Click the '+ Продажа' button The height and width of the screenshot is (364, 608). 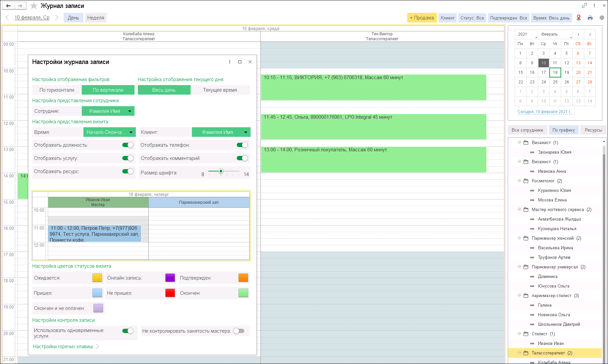click(x=422, y=18)
